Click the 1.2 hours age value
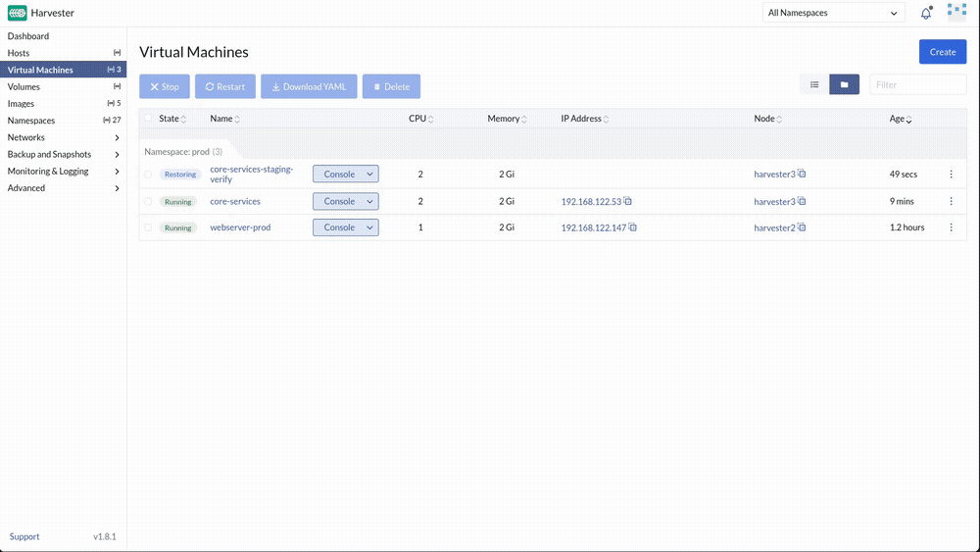This screenshot has height=552, width=980. (x=906, y=227)
